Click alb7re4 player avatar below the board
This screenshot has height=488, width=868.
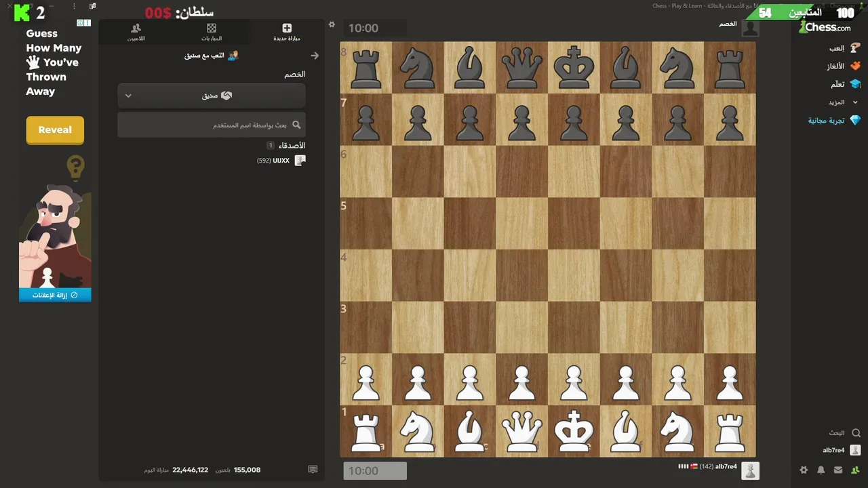(750, 470)
